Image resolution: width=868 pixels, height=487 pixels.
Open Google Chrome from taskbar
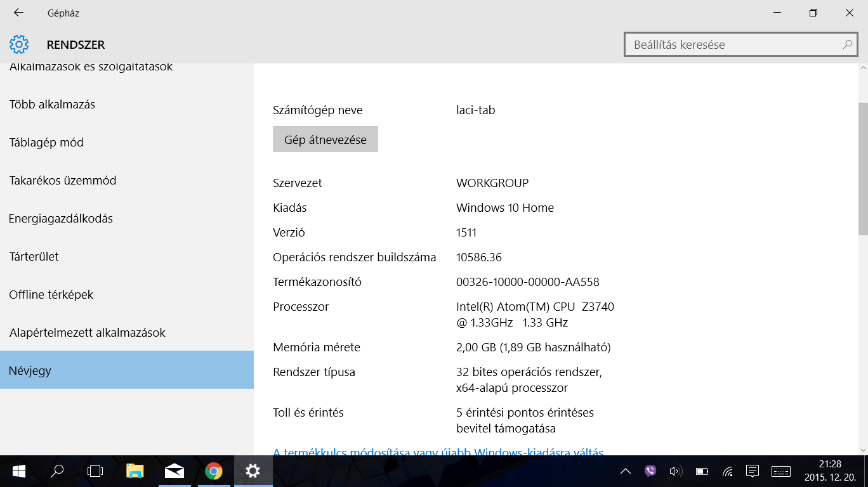[x=214, y=471]
